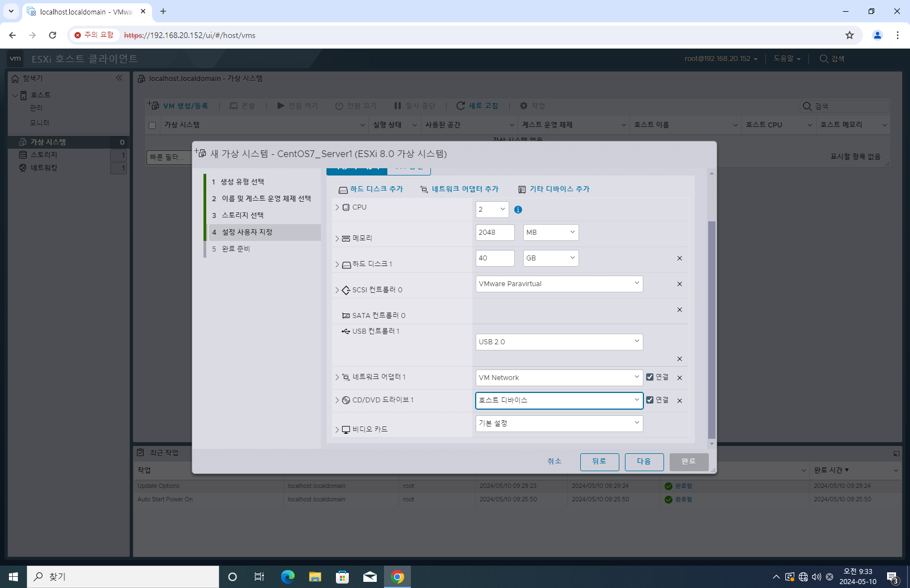Screen dimensions: 910x588
Task: Expand the 메모리 settings row
Action: pos(337,239)
